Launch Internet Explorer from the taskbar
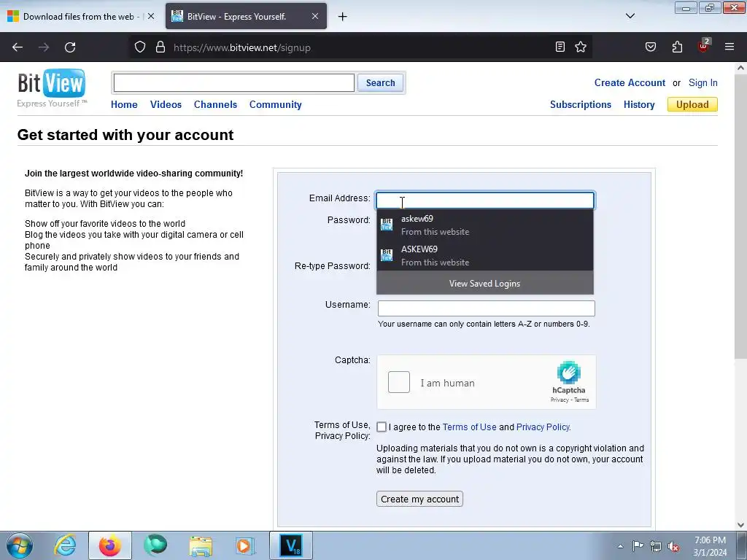Viewport: 747px width, 560px height. point(65,545)
